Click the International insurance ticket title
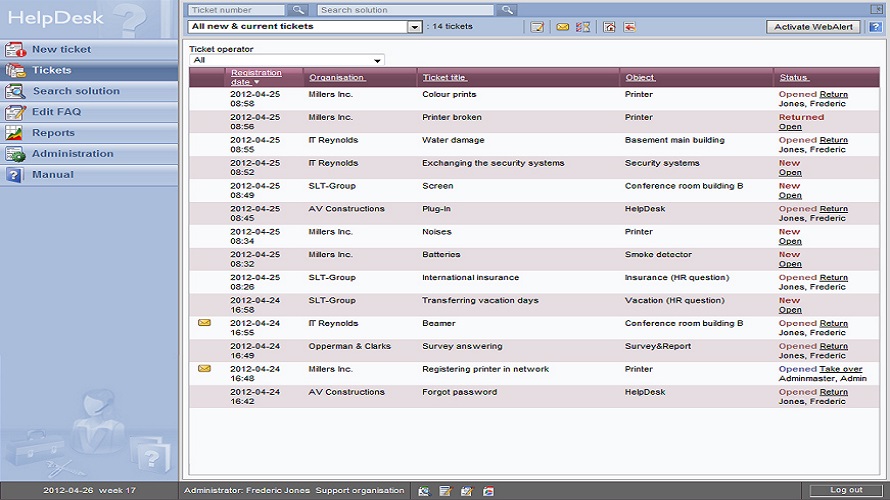This screenshot has width=890, height=500. (471, 278)
